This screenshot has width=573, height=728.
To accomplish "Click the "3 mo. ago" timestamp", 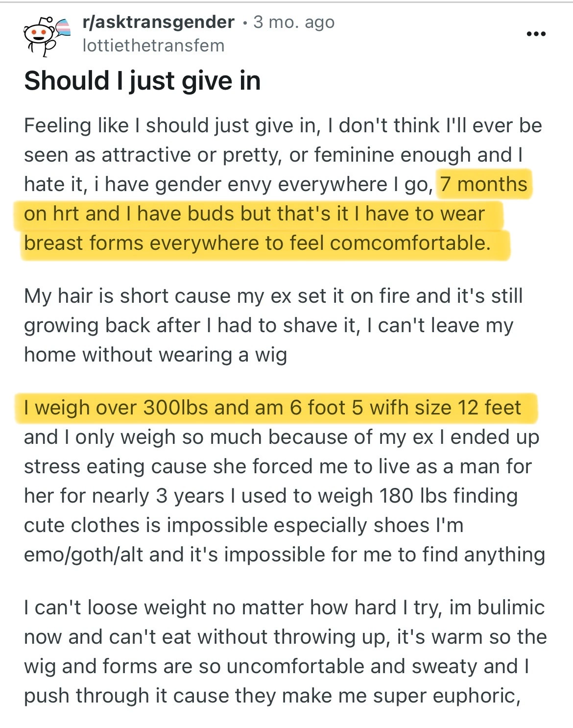I will pyautogui.click(x=294, y=22).
